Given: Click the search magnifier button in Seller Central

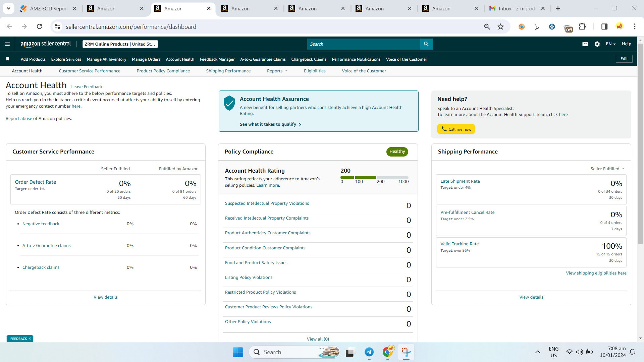Looking at the screenshot, I should [426, 44].
